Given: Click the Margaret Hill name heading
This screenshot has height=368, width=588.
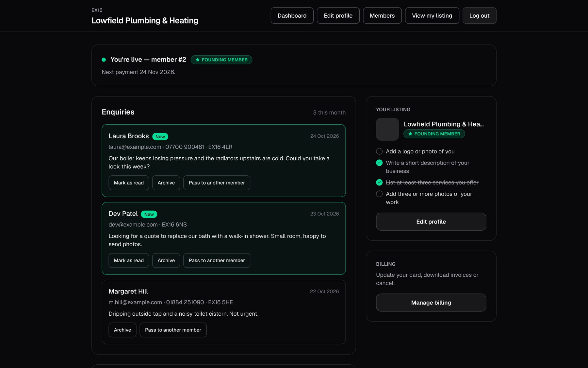Looking at the screenshot, I should click(128, 291).
